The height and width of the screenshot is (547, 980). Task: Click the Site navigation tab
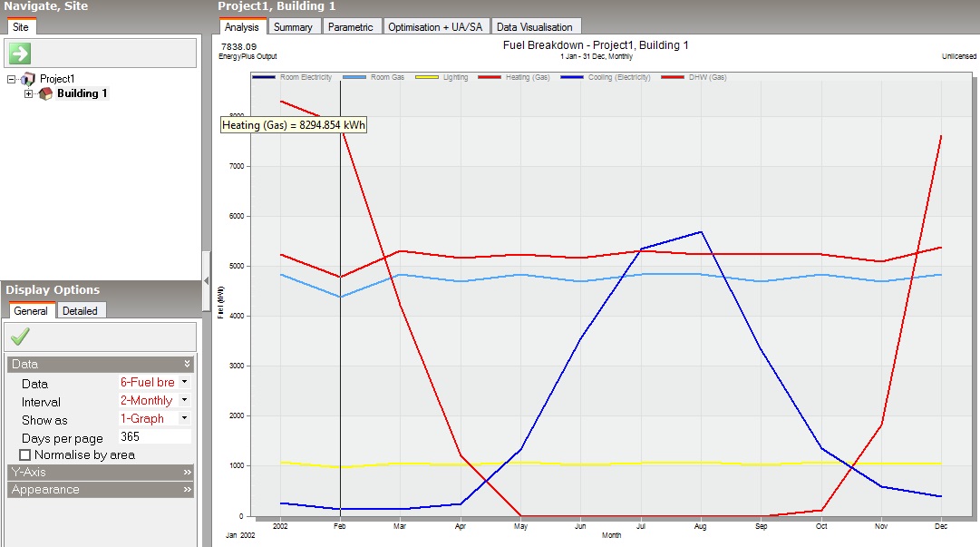pos(21,27)
